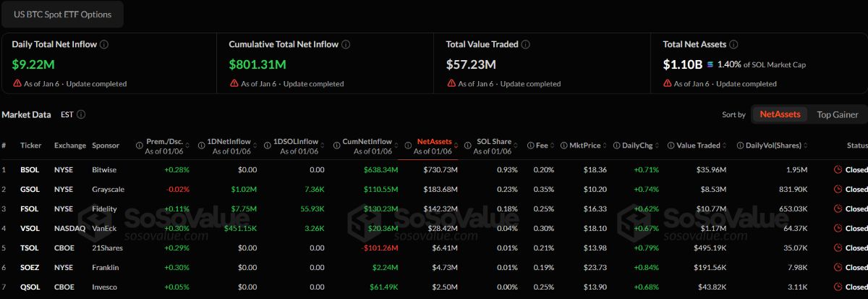Click the Solana logo beside 1.40%
Viewport: 868px width, 299px height.
[x=710, y=64]
